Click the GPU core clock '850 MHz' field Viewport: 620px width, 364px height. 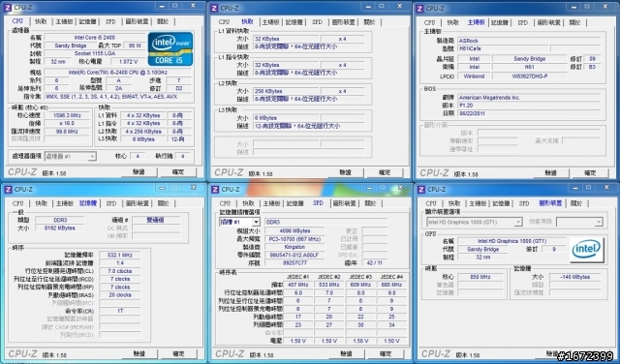pos(480,277)
